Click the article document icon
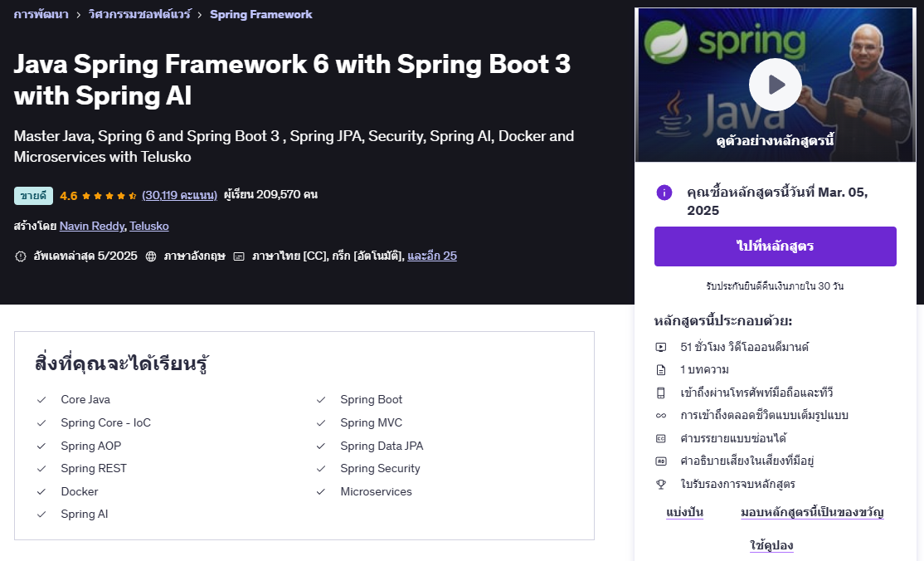 point(659,370)
